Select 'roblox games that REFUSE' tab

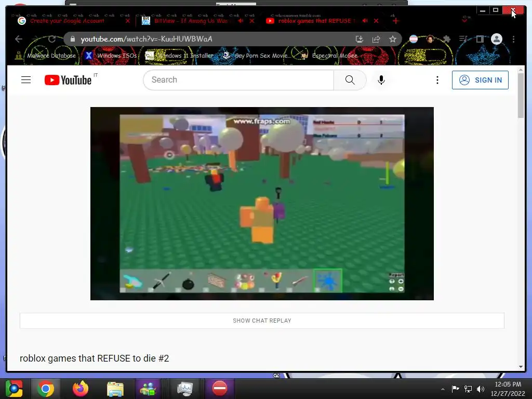pos(314,21)
